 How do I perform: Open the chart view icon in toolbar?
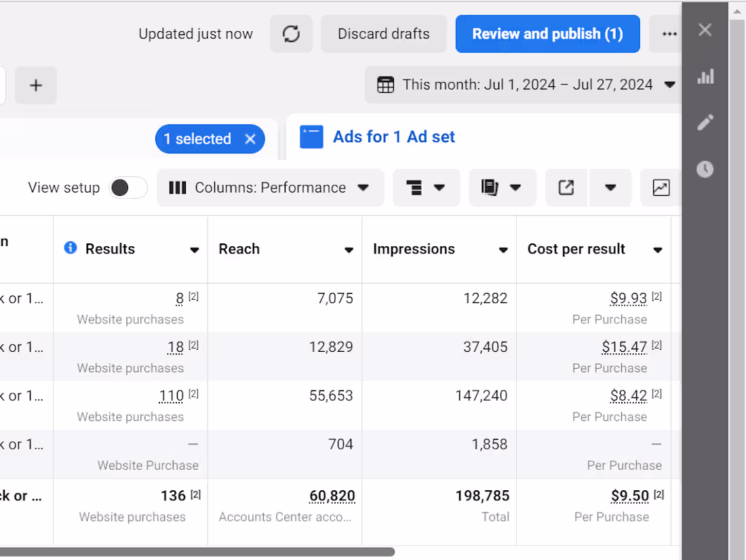coord(661,188)
